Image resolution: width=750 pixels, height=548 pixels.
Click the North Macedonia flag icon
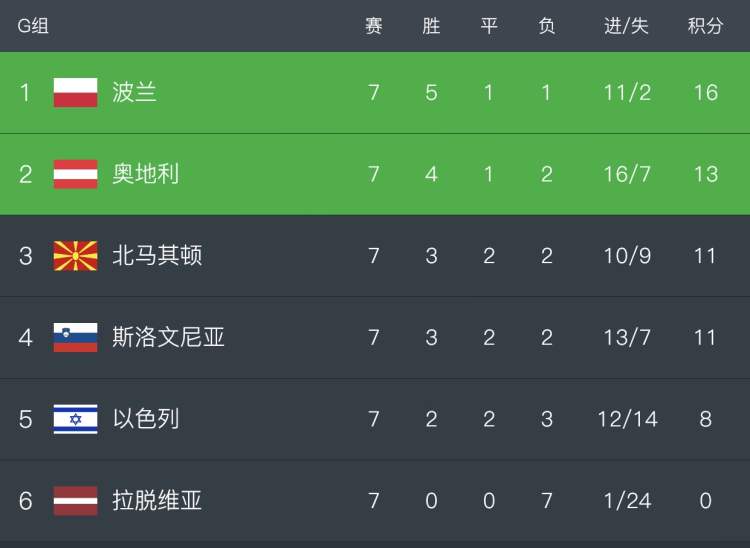pos(75,256)
